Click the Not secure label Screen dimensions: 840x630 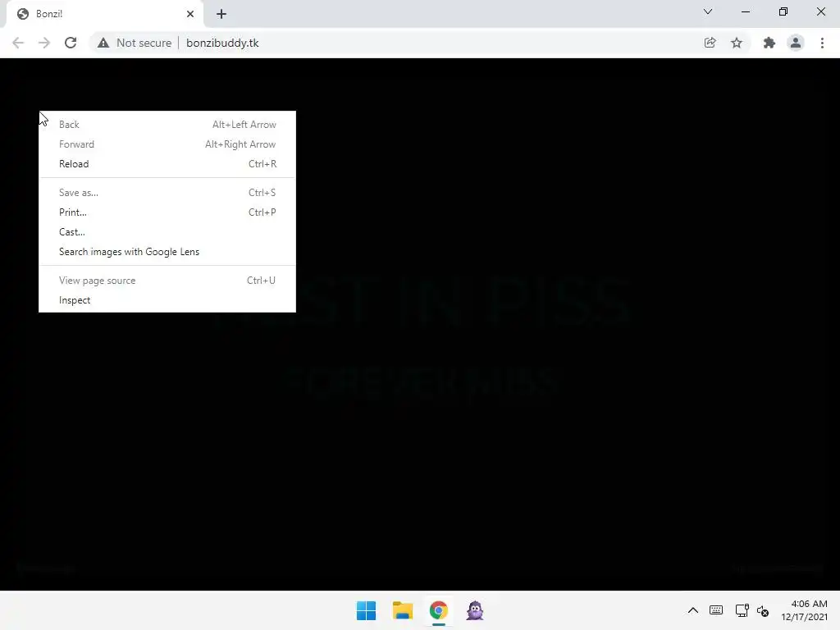[x=144, y=43]
